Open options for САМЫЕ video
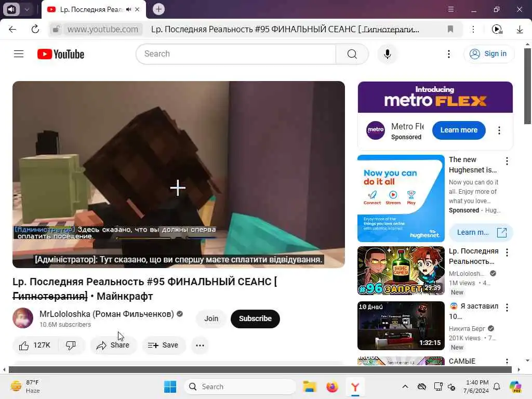This screenshot has height=399, width=532. (507, 362)
